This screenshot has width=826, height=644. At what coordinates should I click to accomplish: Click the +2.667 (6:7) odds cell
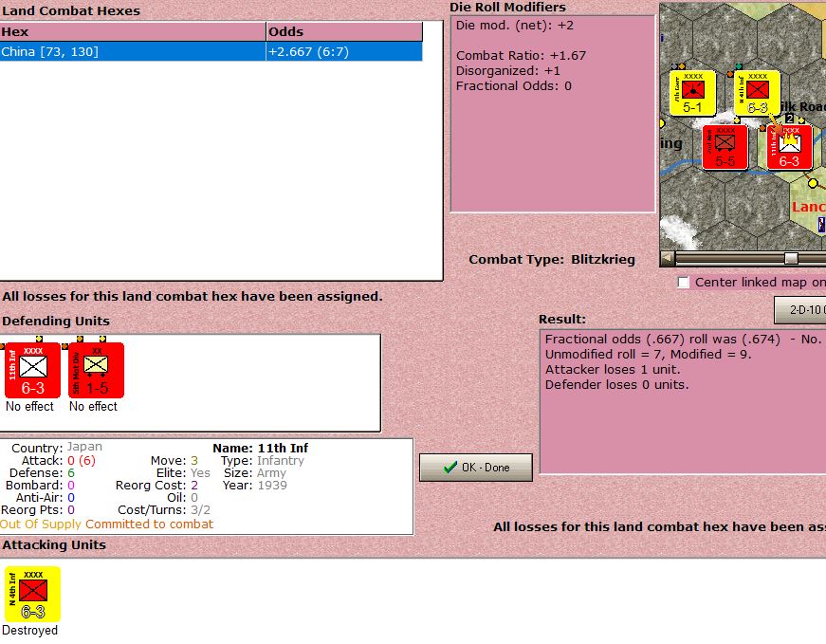pos(344,51)
